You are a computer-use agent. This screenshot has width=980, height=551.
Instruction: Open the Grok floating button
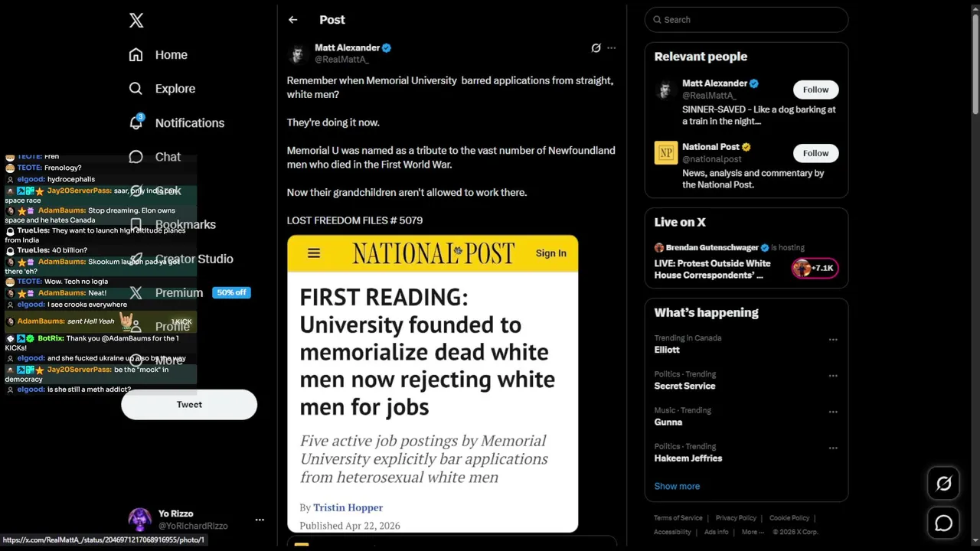(943, 483)
